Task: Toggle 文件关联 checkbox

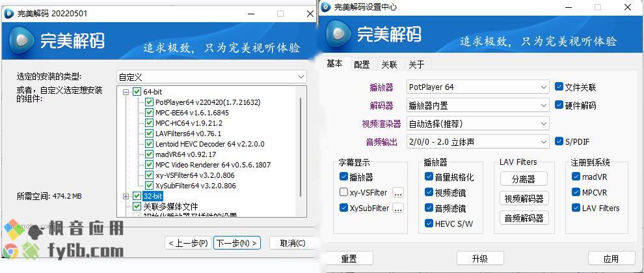Action: [x=559, y=87]
